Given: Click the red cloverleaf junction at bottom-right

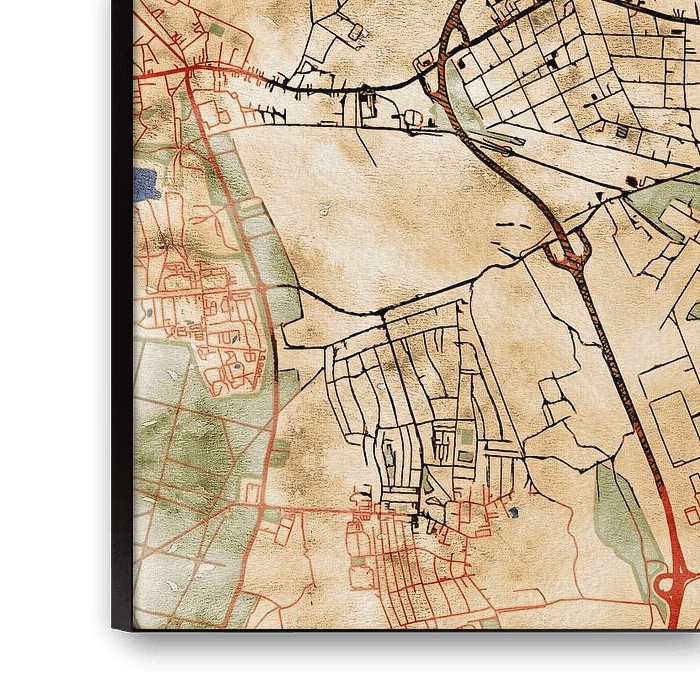Looking at the screenshot, I should pos(677,585).
